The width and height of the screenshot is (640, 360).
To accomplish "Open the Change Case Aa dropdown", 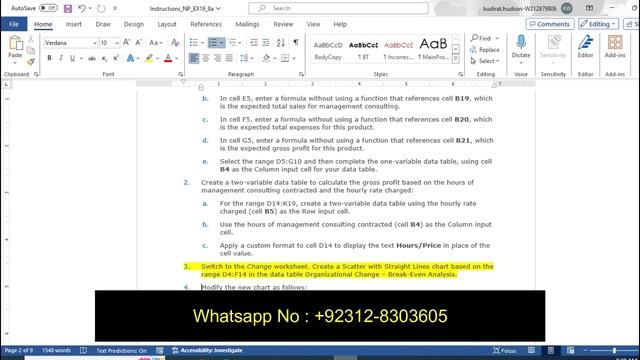I will [x=156, y=42].
